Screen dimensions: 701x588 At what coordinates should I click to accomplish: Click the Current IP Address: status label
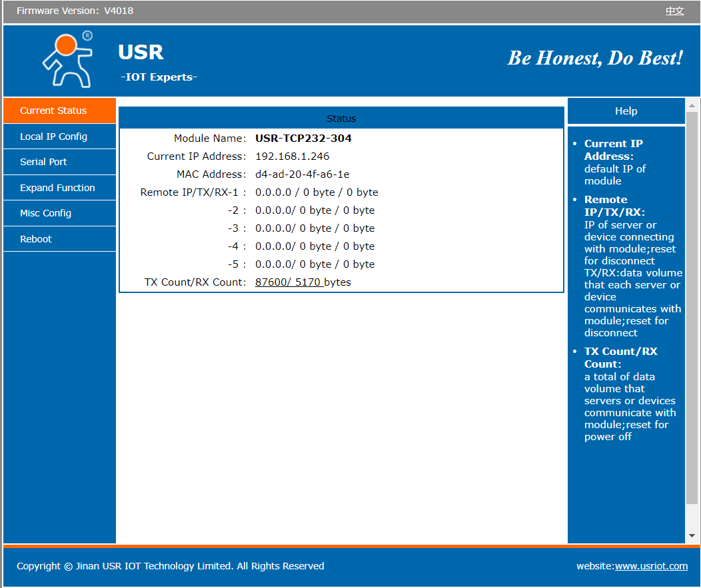197,156
